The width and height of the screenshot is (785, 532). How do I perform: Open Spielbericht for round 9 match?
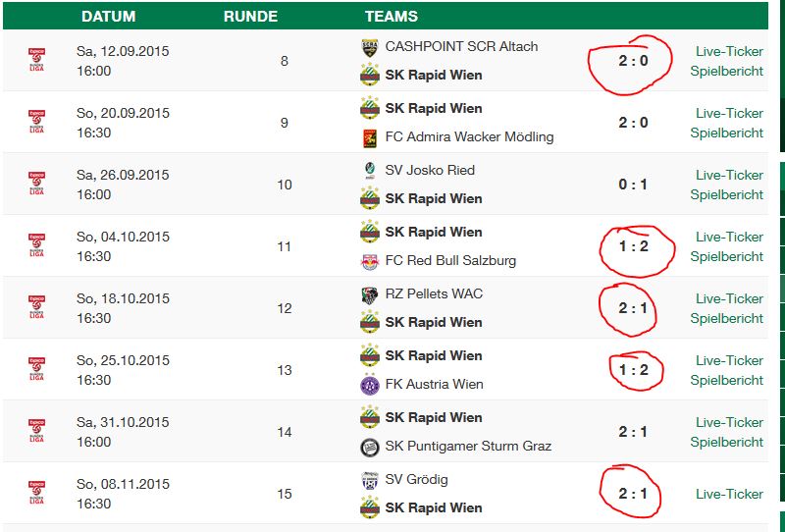point(726,133)
